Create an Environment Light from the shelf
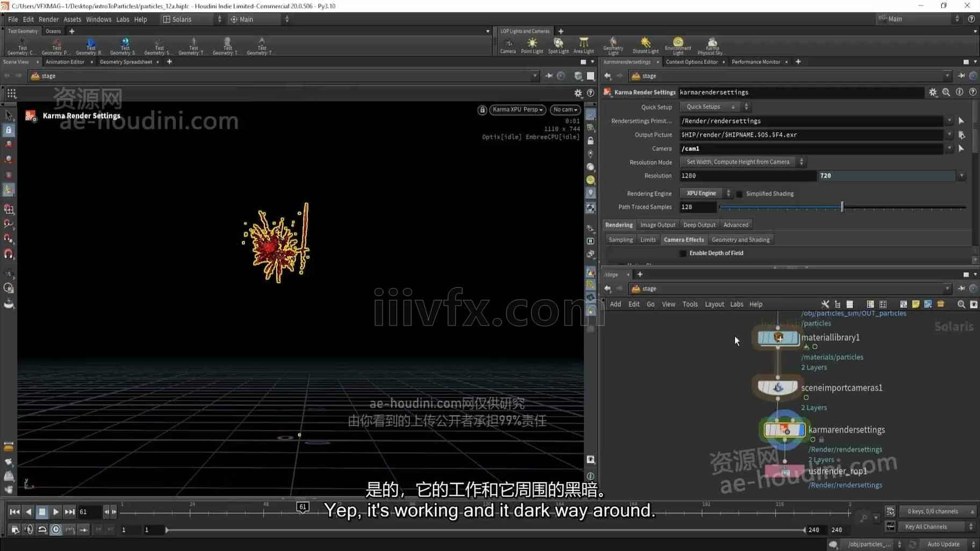The image size is (980, 551). pos(678,46)
